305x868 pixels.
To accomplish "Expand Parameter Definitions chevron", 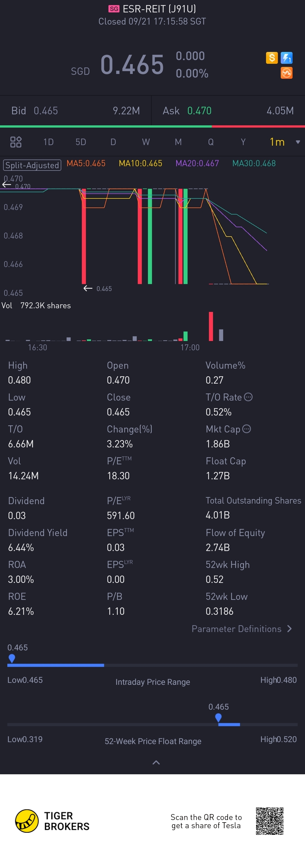I will click(289, 629).
